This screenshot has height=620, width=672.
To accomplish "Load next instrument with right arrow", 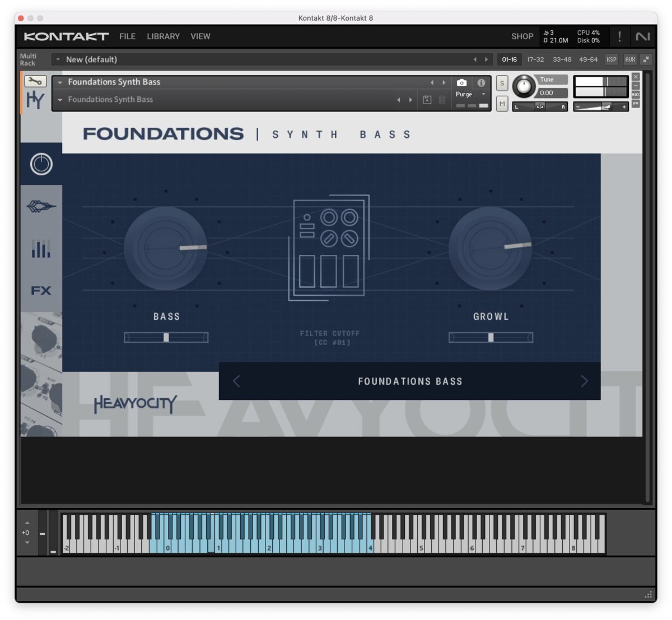I will click(x=444, y=82).
